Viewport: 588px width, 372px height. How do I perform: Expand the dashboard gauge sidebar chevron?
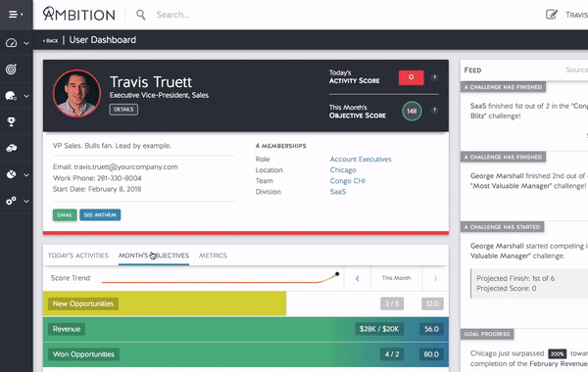tap(26, 43)
